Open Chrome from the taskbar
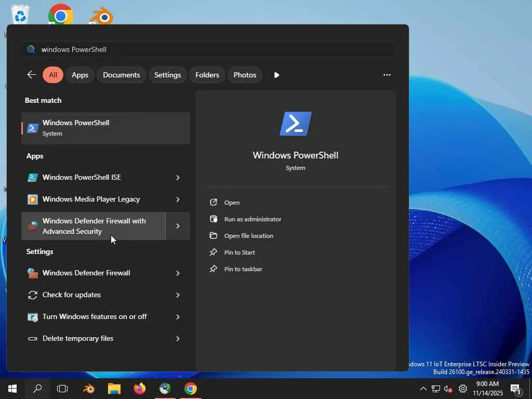Screen dimensions: 532x399 click(190, 389)
